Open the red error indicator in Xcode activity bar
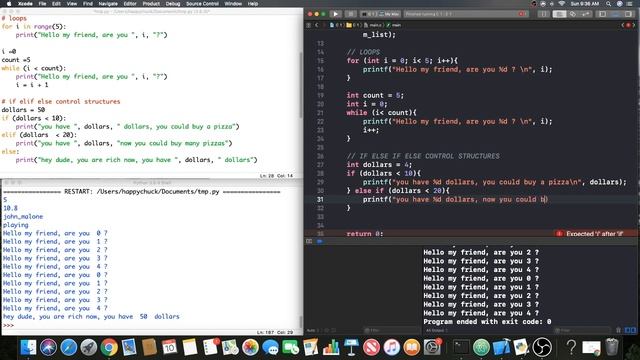The width and height of the screenshot is (640, 360). pos(521,14)
